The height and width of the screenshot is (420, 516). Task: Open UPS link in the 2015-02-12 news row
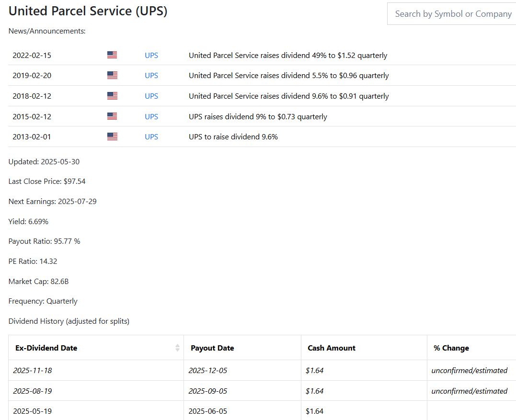151,116
